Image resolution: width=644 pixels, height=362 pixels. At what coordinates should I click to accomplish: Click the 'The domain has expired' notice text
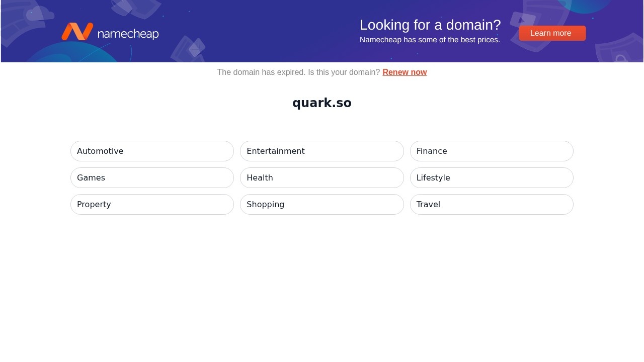click(298, 72)
